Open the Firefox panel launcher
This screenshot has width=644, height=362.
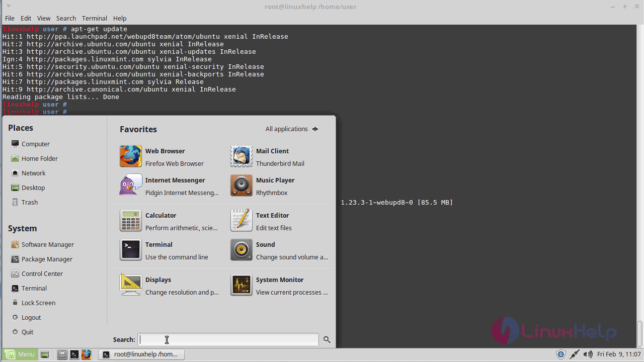(x=87, y=354)
